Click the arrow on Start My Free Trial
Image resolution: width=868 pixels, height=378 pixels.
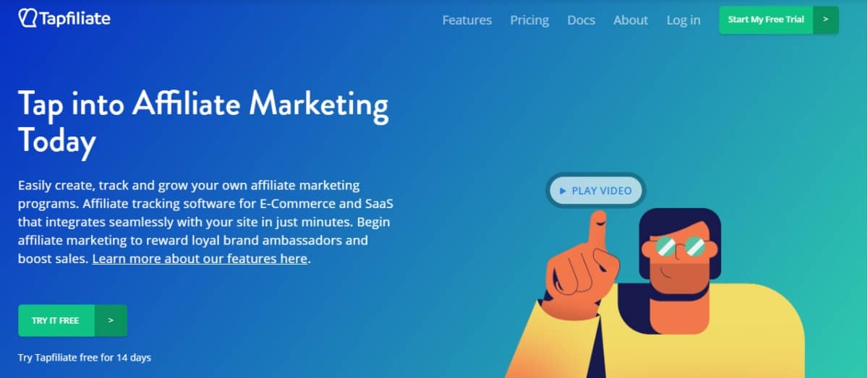pyautogui.click(x=825, y=20)
